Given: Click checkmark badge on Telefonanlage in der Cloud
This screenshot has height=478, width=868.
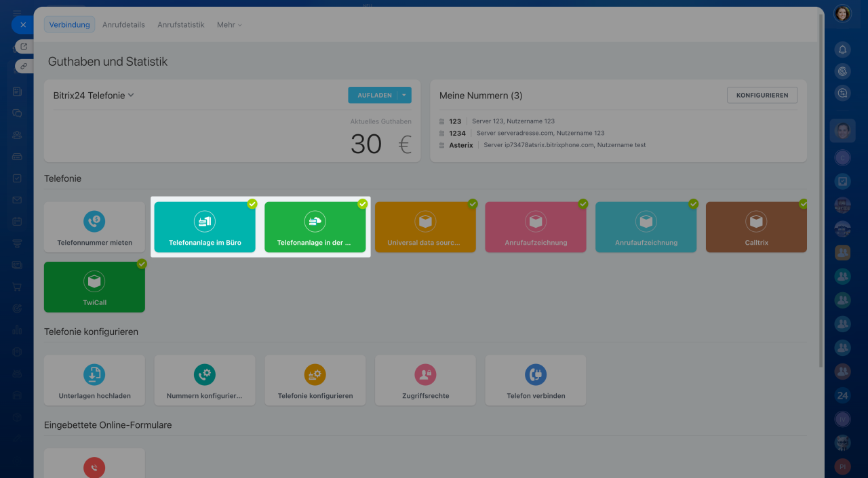Looking at the screenshot, I should (363, 203).
